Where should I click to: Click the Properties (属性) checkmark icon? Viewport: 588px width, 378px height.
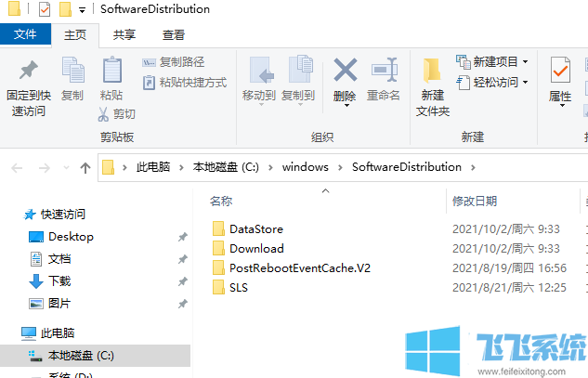[x=560, y=70]
